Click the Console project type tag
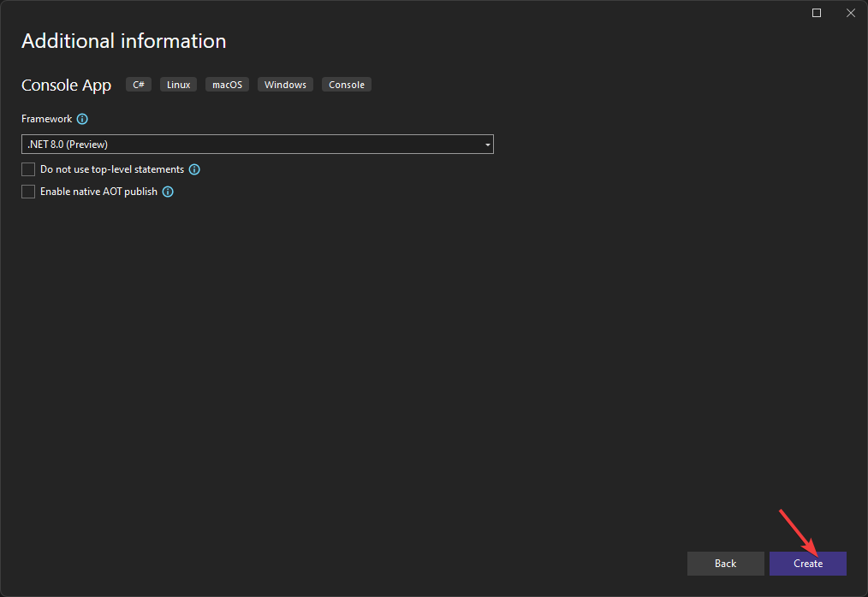Viewport: 868px width, 597px height. 346,84
